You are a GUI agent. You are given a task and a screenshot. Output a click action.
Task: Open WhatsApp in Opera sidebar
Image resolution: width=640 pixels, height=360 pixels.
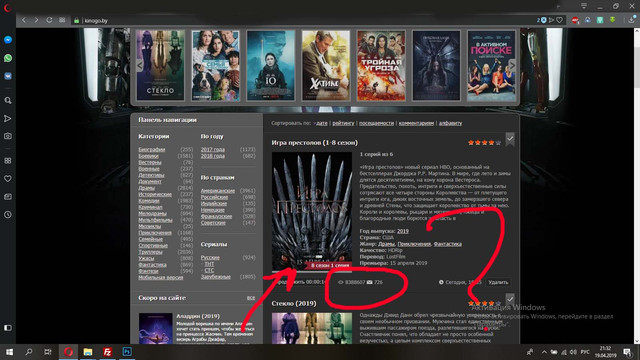click(x=8, y=58)
